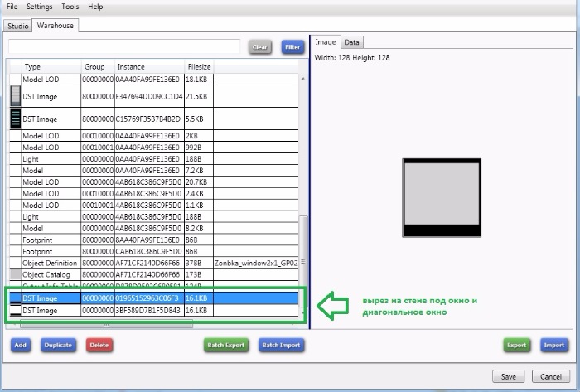
Task: Click the Filter button
Action: point(292,48)
